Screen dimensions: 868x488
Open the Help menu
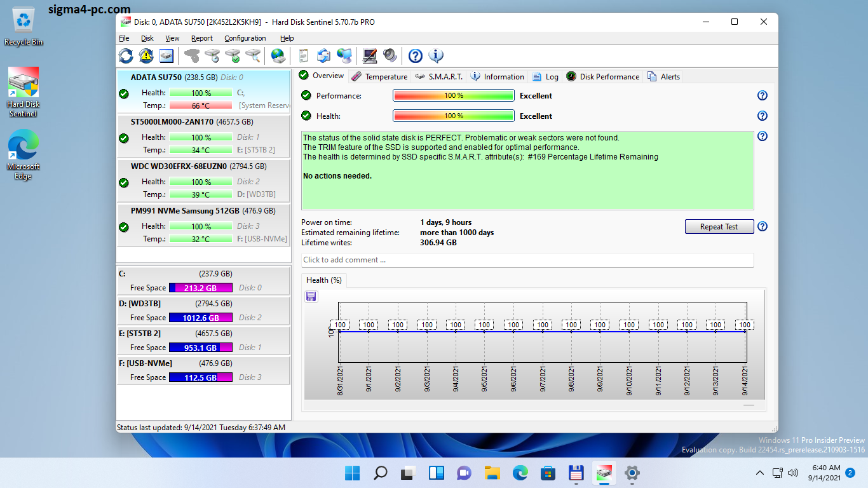(287, 38)
